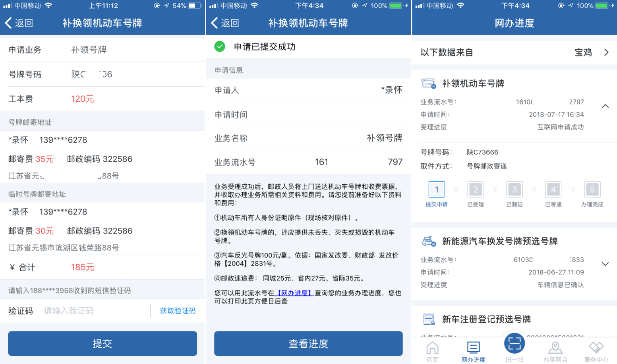Screen dimensions: 617x364
Task: Select step 1 提交申请
Action: pyautogui.click(x=436, y=194)
